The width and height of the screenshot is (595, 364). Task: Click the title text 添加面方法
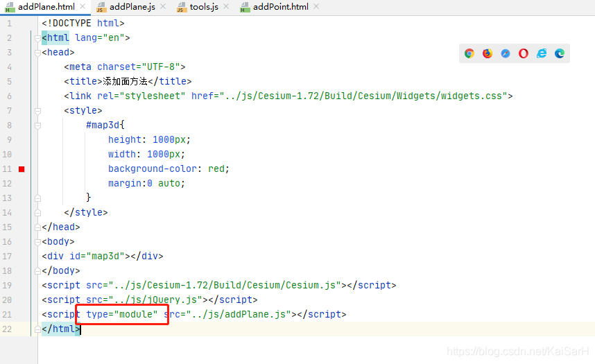(x=125, y=81)
